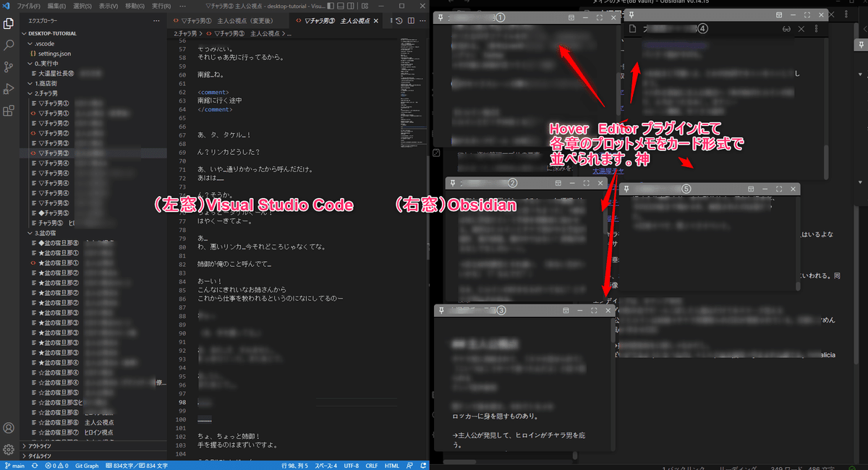The image size is (868, 470).
Task: Collapse the .vscode folder
Action: [40, 43]
